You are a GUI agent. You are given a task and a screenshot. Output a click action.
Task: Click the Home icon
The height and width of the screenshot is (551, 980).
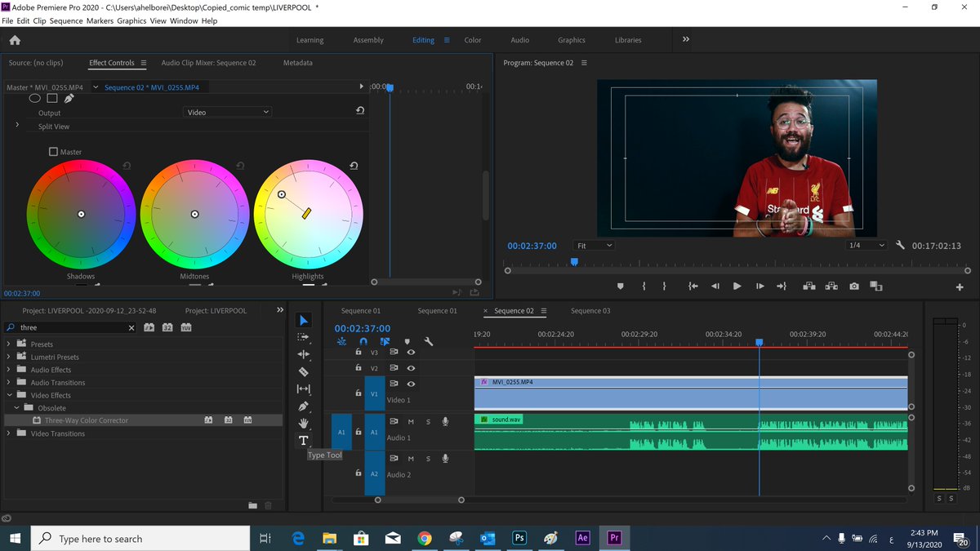pos(15,40)
